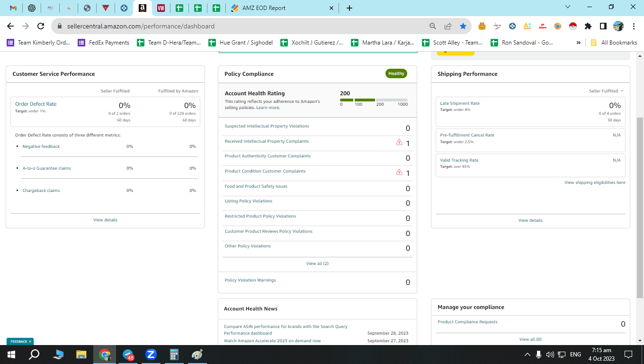Open Hue Grant / Sighodel bookmark
Viewport: 644px width, 364px height.
[x=241, y=43]
